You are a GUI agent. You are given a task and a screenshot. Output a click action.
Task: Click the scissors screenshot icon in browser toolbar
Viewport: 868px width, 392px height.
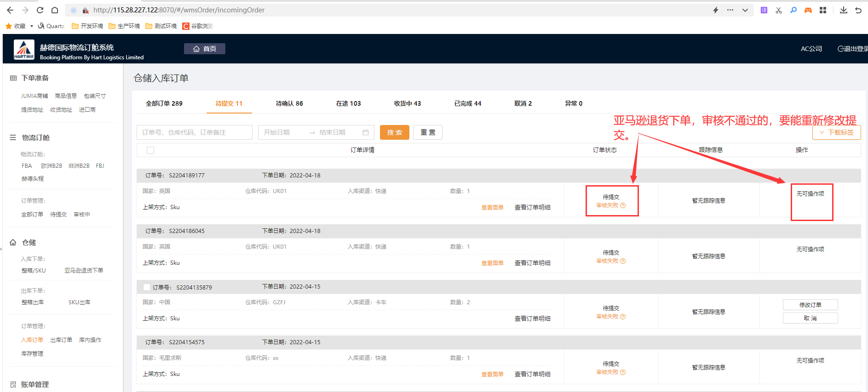[x=779, y=10]
